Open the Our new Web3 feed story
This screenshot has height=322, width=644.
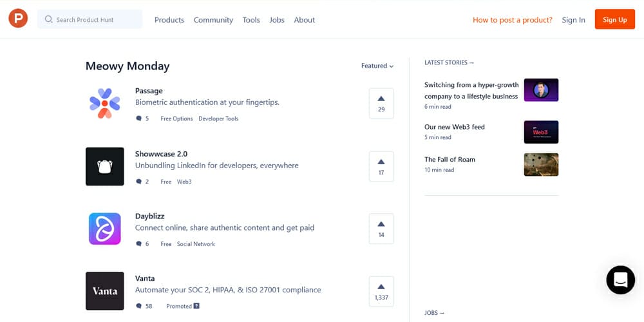(x=455, y=127)
